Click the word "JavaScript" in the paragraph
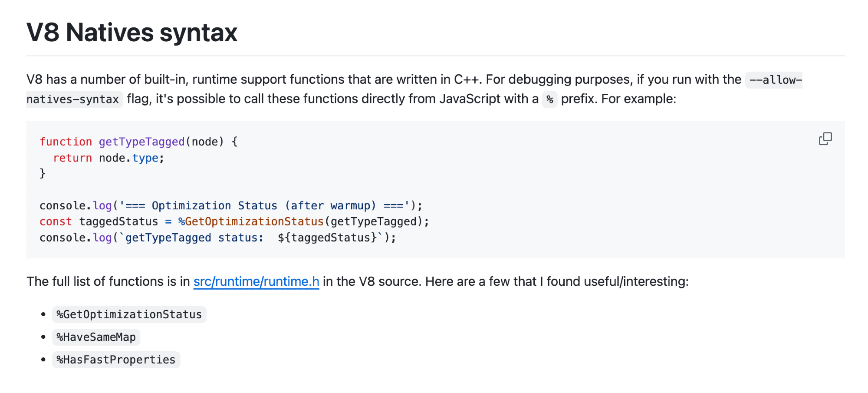Screen dimensions: 868x393 [x=470, y=99]
